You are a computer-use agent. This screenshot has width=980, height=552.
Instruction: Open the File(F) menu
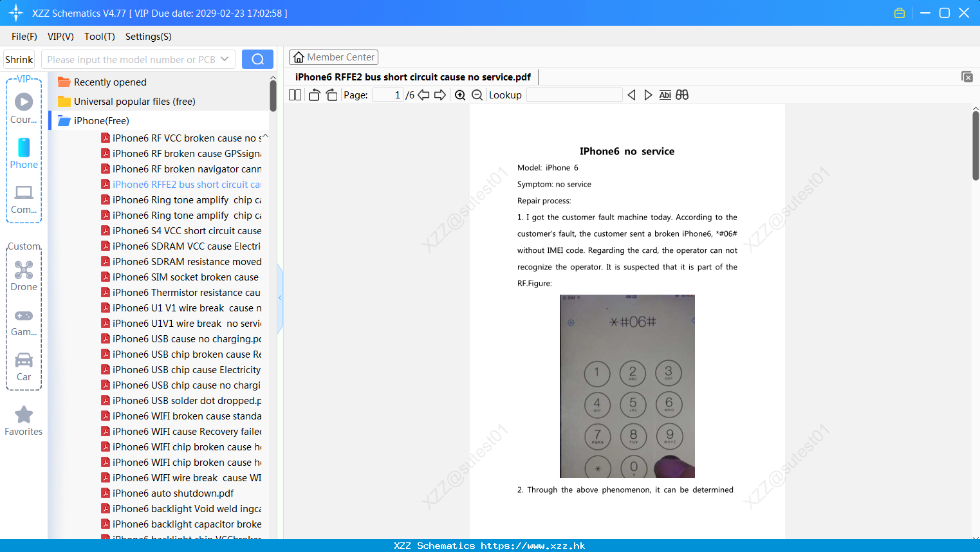(24, 37)
